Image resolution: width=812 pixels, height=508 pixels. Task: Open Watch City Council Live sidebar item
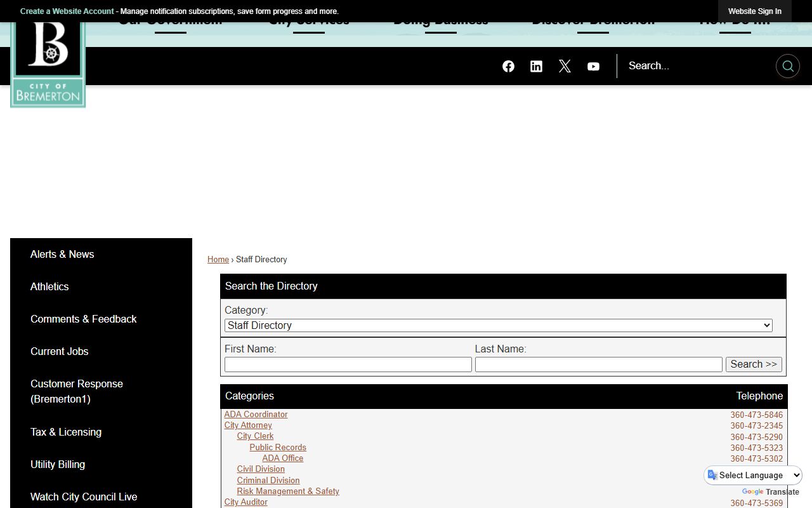tap(84, 497)
